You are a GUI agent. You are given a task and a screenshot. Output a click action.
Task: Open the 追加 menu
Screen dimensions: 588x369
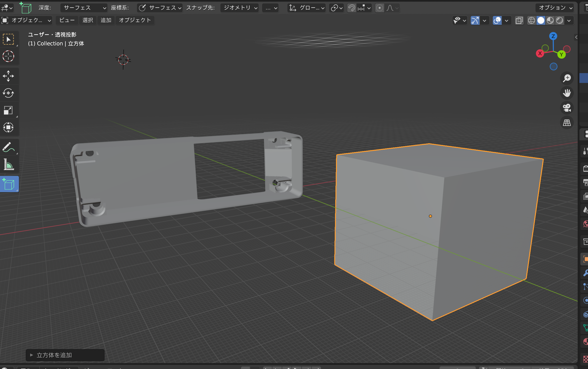tap(106, 20)
